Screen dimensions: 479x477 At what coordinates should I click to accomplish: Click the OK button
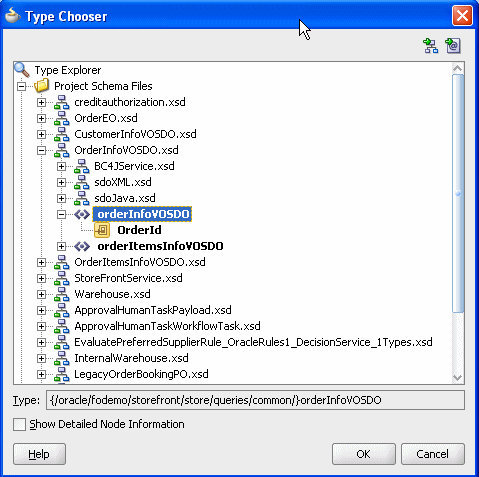pos(364,454)
